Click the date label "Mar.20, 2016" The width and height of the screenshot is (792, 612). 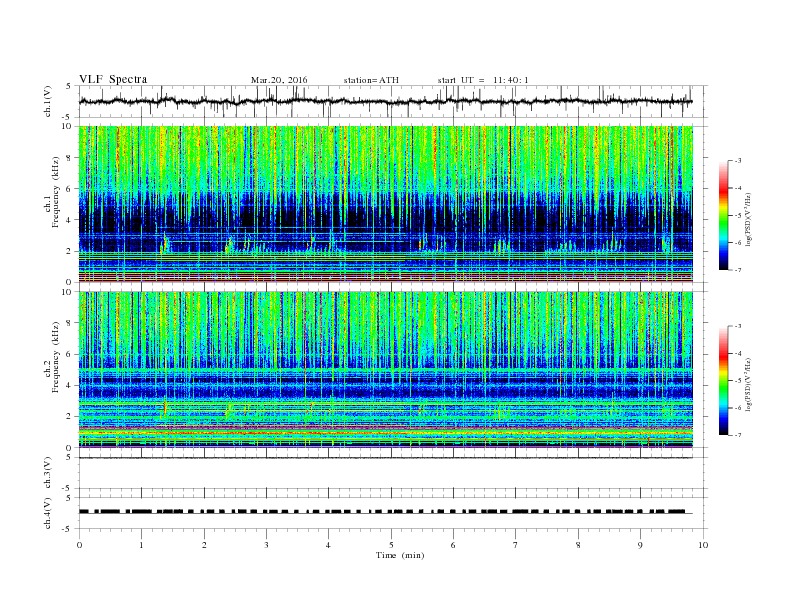click(x=279, y=80)
